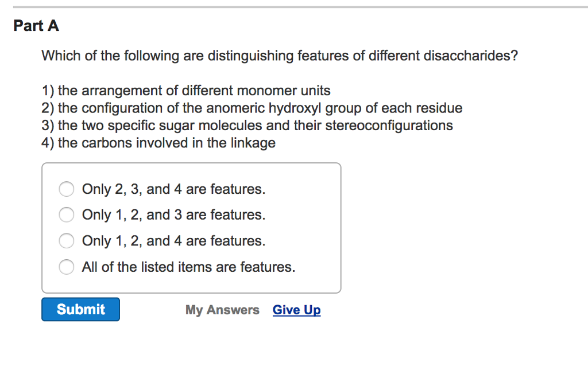Viewport: 588px width, 390px height.
Task: Open Give Up to reveal the answer
Action: [x=296, y=310]
